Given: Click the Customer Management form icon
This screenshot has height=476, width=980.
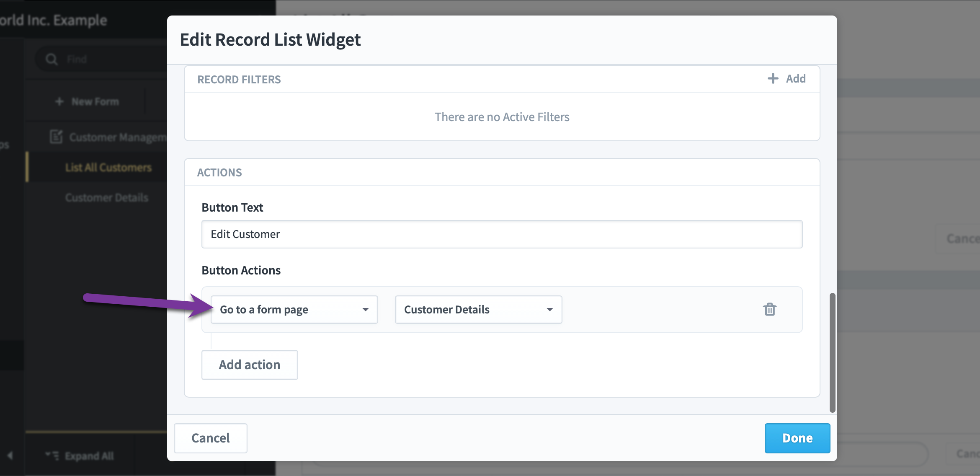Looking at the screenshot, I should point(57,137).
